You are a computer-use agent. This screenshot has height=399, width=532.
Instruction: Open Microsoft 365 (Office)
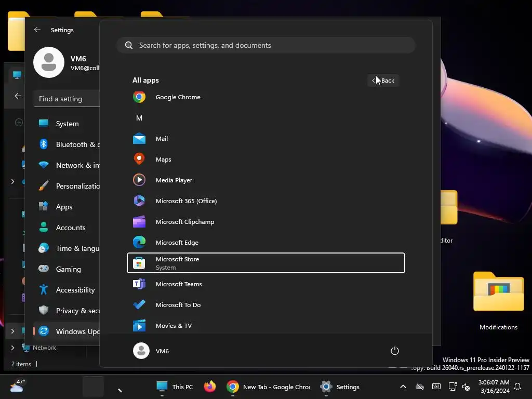(x=265, y=201)
